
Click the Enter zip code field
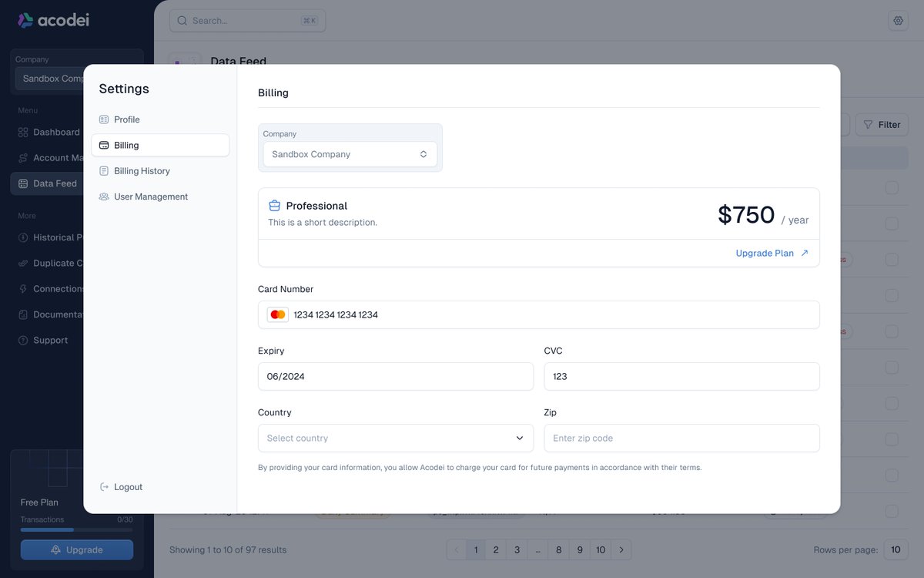tap(682, 438)
